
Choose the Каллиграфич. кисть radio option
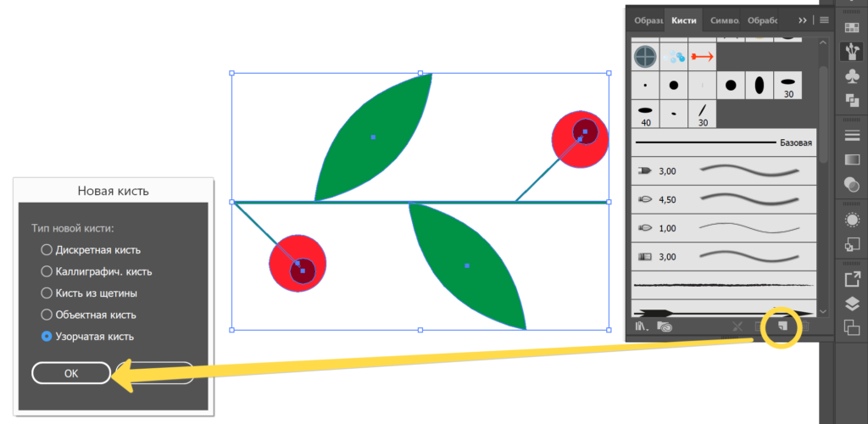47,272
